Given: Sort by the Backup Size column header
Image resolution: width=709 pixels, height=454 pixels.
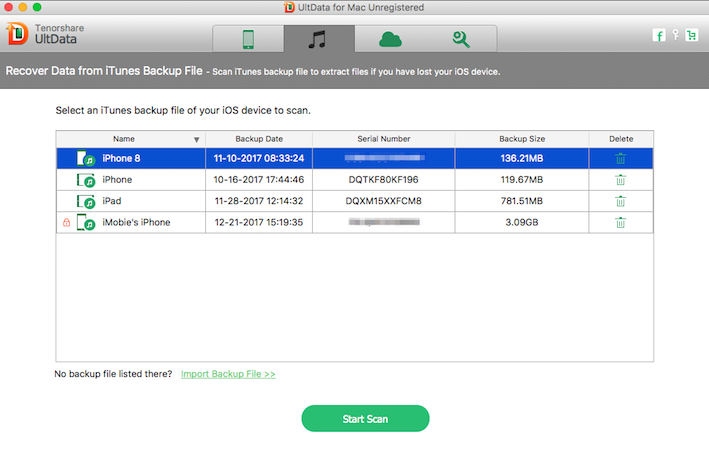Looking at the screenshot, I should click(x=522, y=139).
